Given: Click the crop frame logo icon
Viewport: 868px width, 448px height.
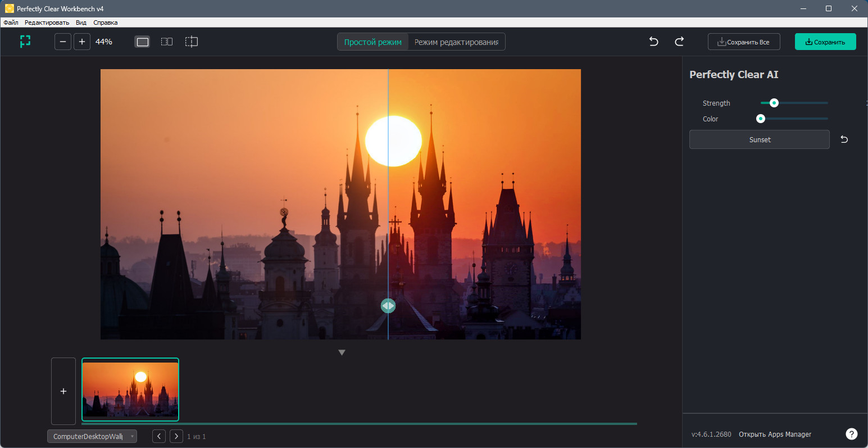Looking at the screenshot, I should [25, 42].
